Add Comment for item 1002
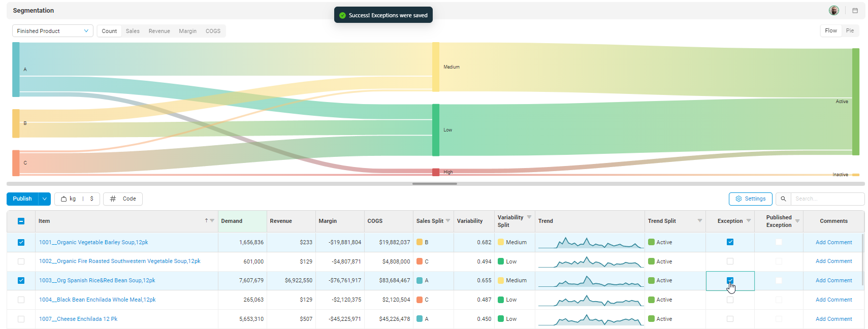This screenshot has height=329, width=868. click(833, 261)
